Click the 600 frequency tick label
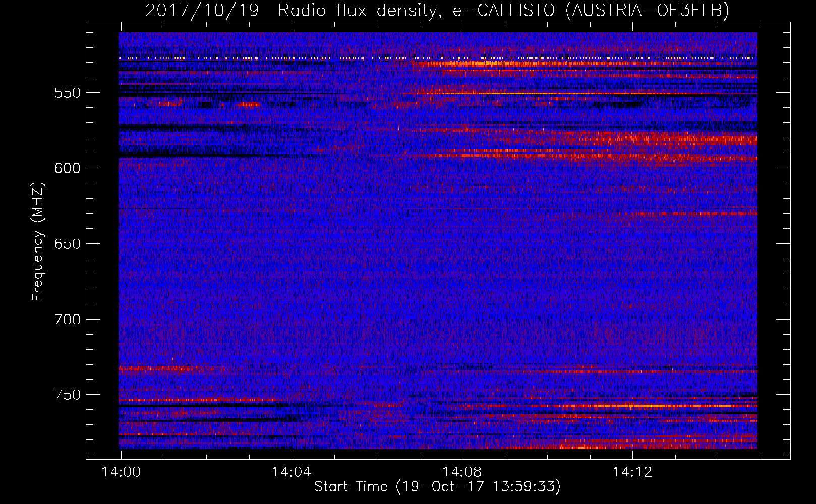 pos(68,169)
